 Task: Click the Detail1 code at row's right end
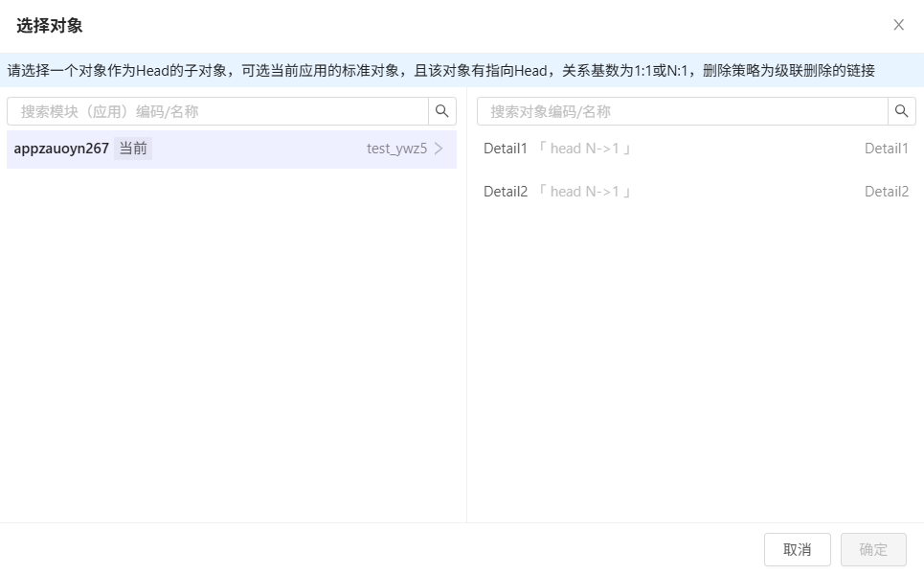(886, 149)
